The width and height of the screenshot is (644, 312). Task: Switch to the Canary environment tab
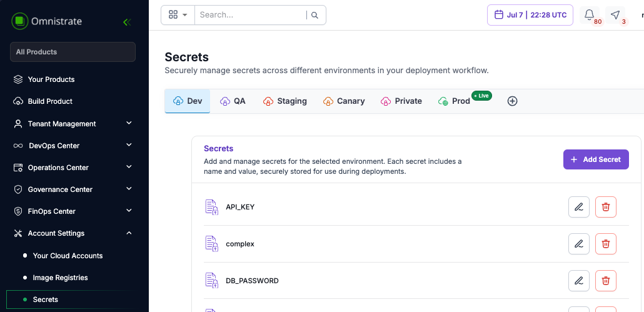pos(344,101)
